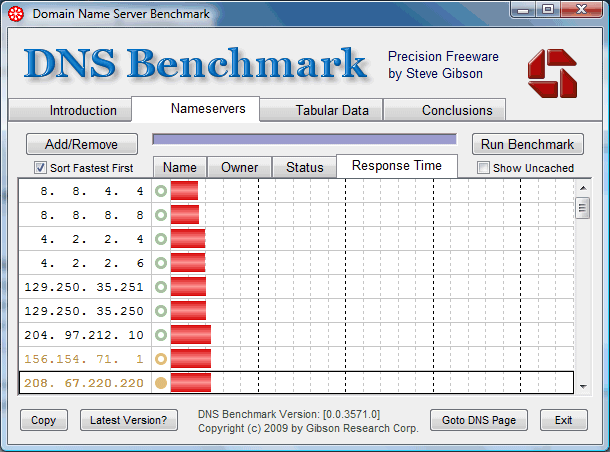Screen dimensions: 610x452
Task: Select server row 8.8.4.4
Action: (x=296, y=191)
